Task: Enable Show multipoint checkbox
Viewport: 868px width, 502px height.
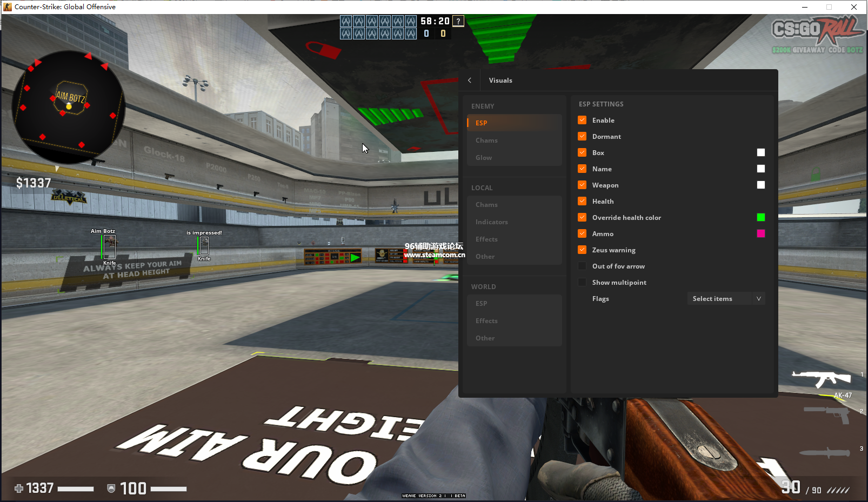Action: click(582, 282)
